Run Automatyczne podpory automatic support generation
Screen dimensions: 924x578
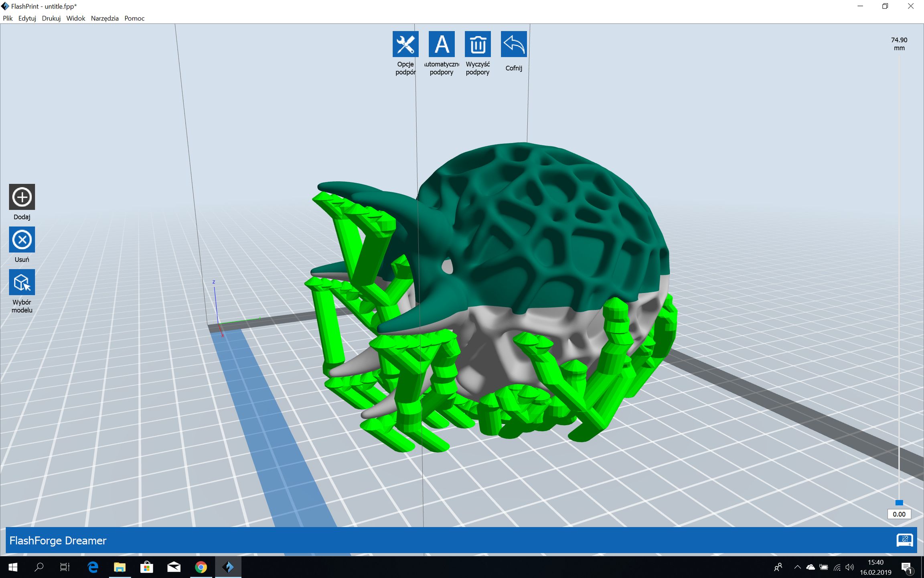442,44
